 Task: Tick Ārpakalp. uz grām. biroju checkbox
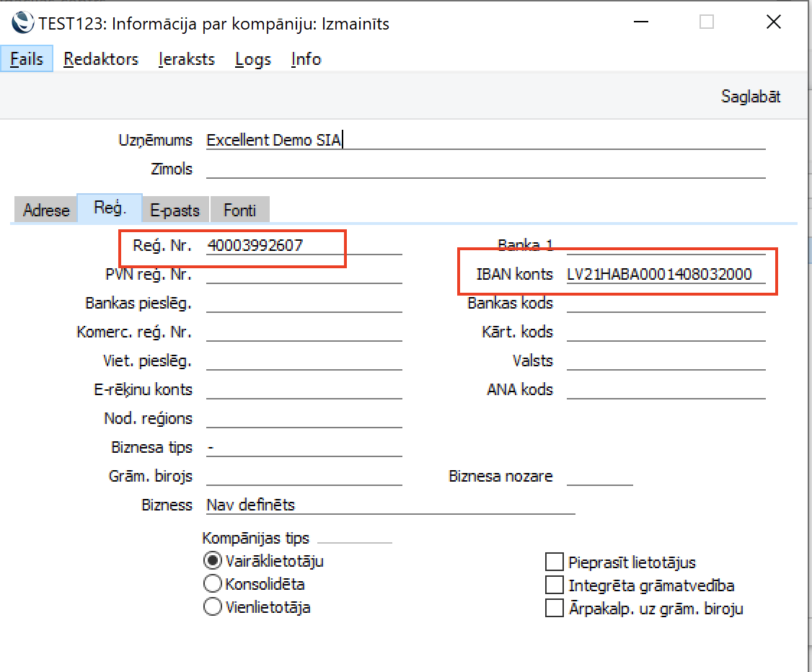[x=554, y=609]
